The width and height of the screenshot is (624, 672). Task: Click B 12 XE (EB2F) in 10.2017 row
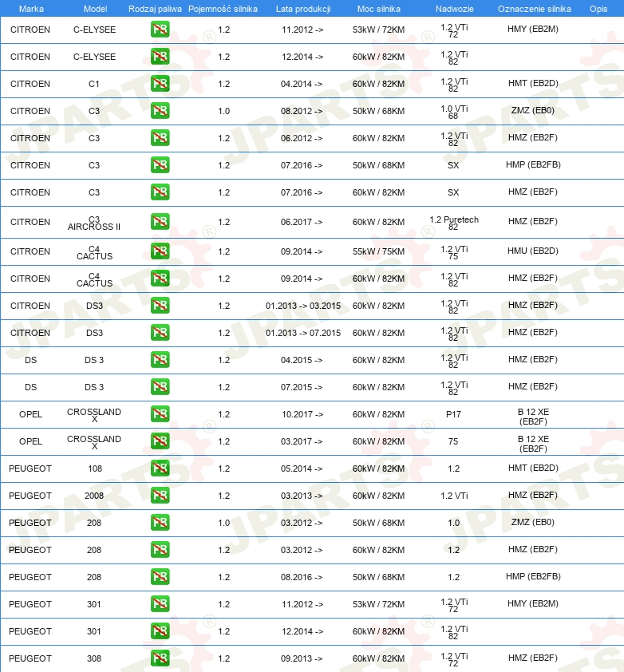(x=533, y=417)
